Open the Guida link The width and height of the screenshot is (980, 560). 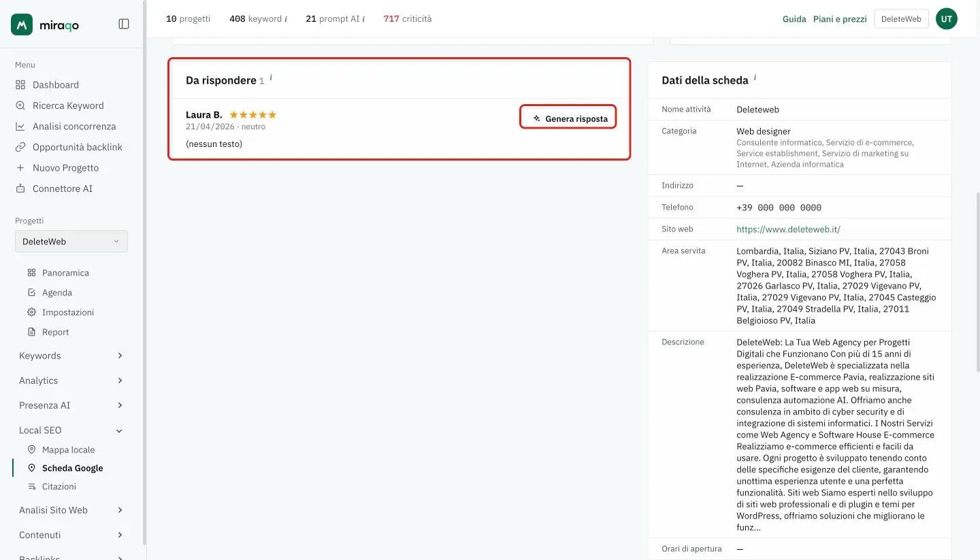coord(794,19)
